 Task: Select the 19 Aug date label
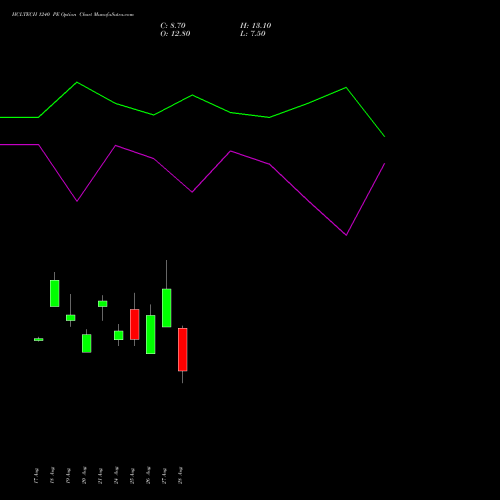(68, 476)
